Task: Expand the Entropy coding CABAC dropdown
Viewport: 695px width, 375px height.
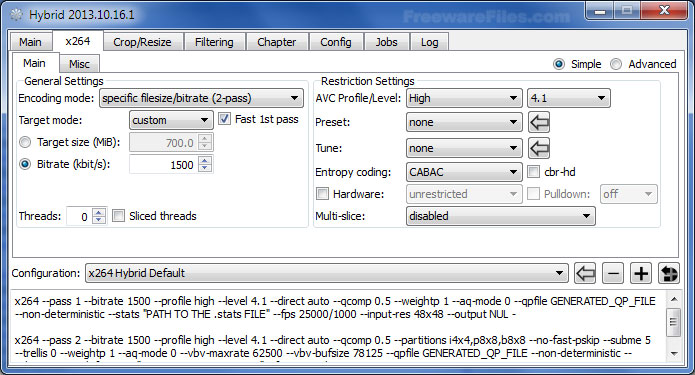Action: (464, 172)
